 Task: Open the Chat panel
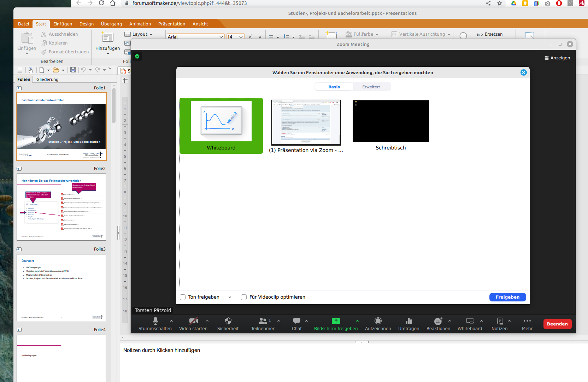coord(297,321)
